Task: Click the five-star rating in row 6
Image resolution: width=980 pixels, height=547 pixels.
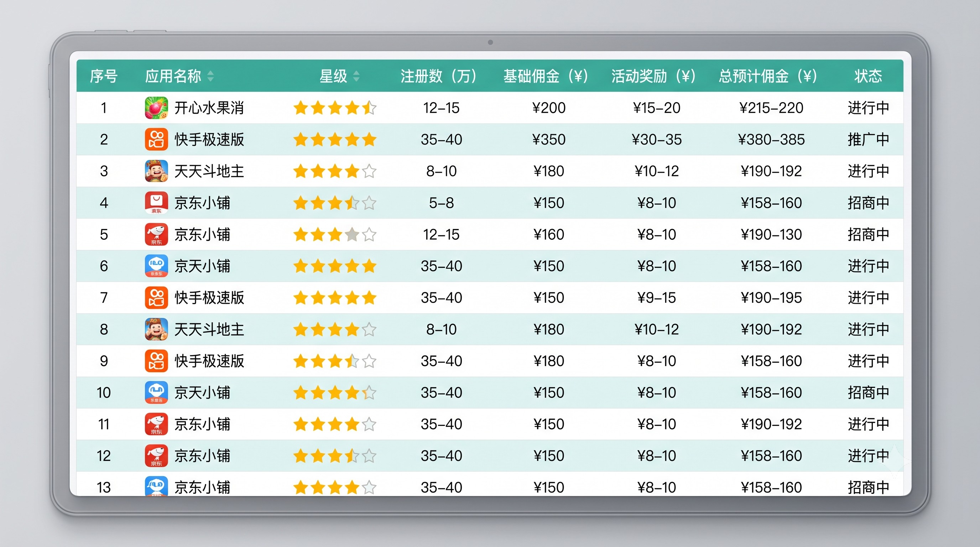Action: pyautogui.click(x=335, y=266)
